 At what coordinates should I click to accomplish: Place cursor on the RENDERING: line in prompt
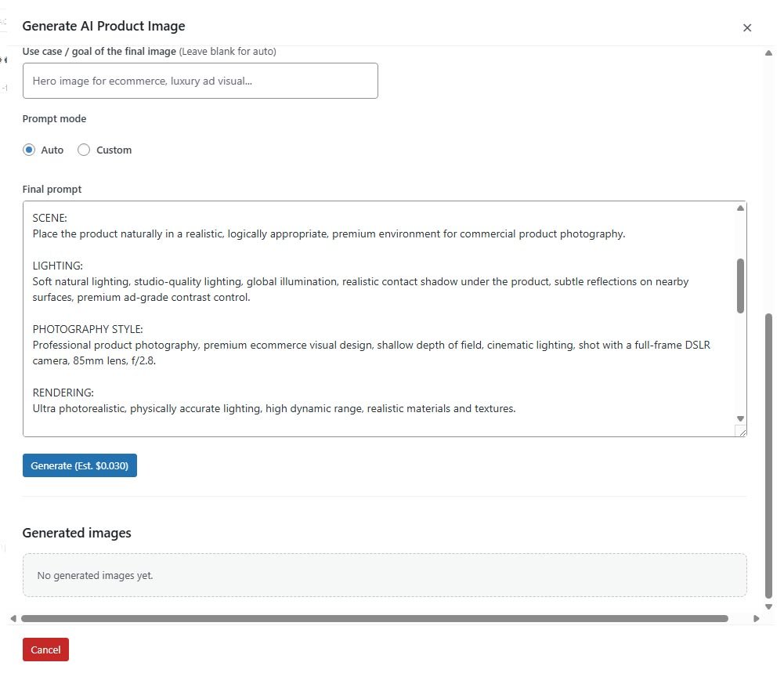click(x=63, y=393)
